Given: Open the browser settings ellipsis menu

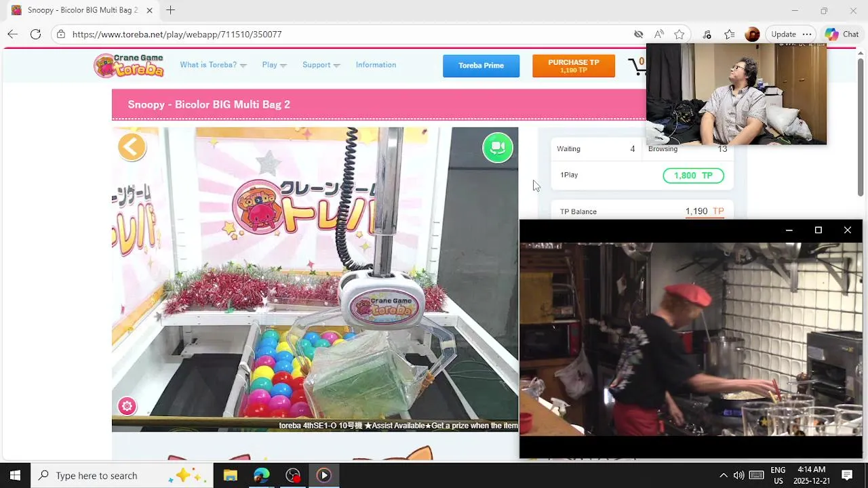Looking at the screenshot, I should pyautogui.click(x=806, y=34).
